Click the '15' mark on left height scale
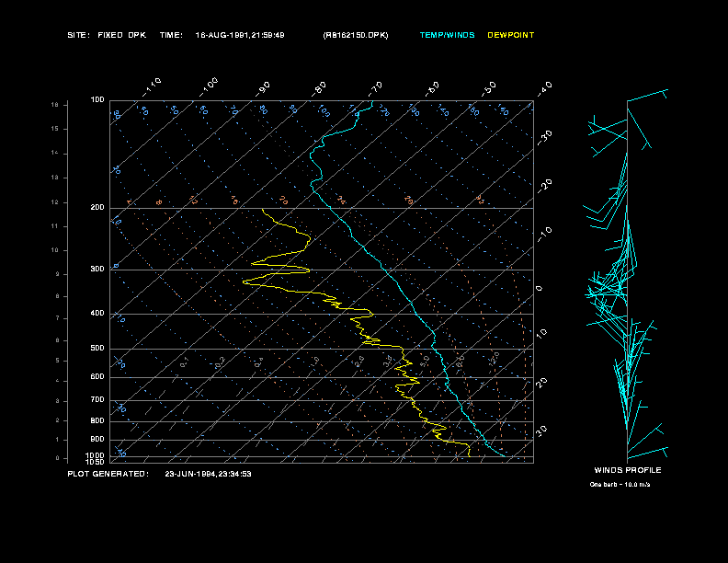This screenshot has width=728, height=563. pos(55,129)
